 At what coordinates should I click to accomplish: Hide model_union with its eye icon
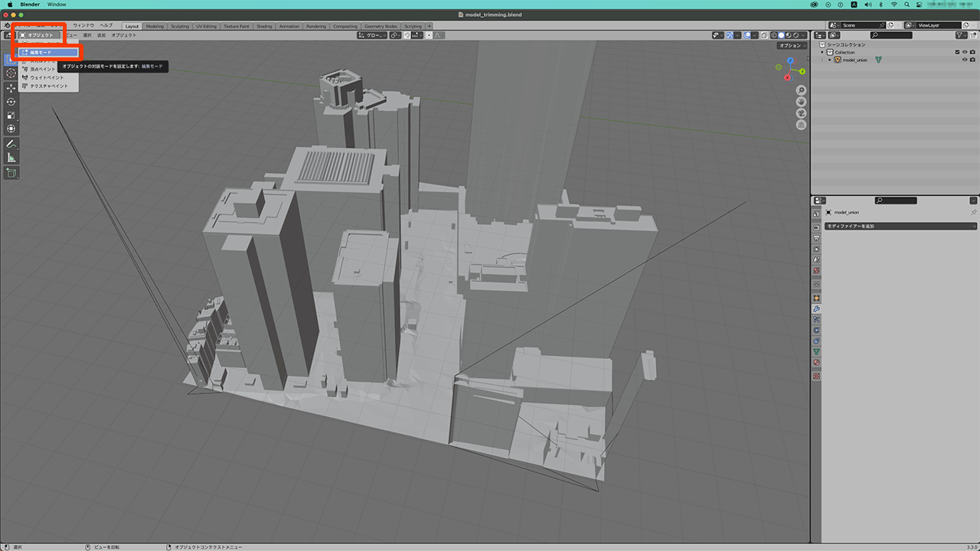click(965, 60)
